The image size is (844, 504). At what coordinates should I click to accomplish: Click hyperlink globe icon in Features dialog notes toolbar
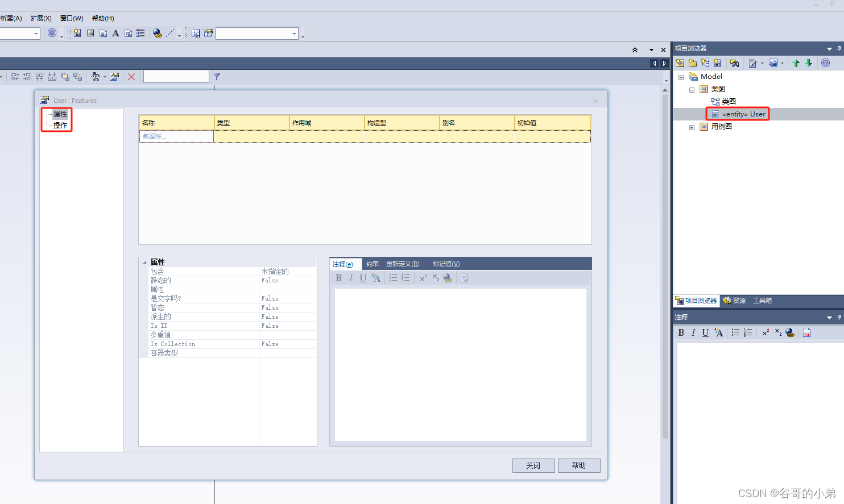448,278
